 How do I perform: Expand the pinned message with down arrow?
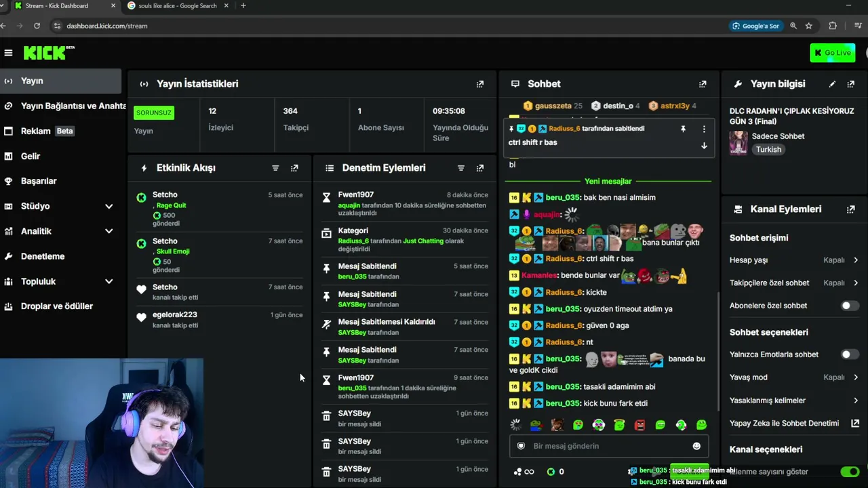click(x=704, y=146)
